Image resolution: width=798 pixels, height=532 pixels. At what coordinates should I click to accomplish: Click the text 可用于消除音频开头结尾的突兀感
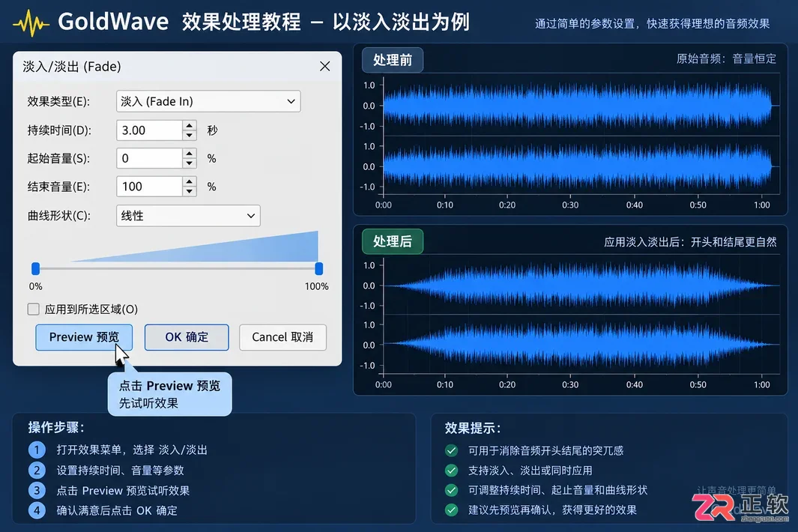(545, 450)
